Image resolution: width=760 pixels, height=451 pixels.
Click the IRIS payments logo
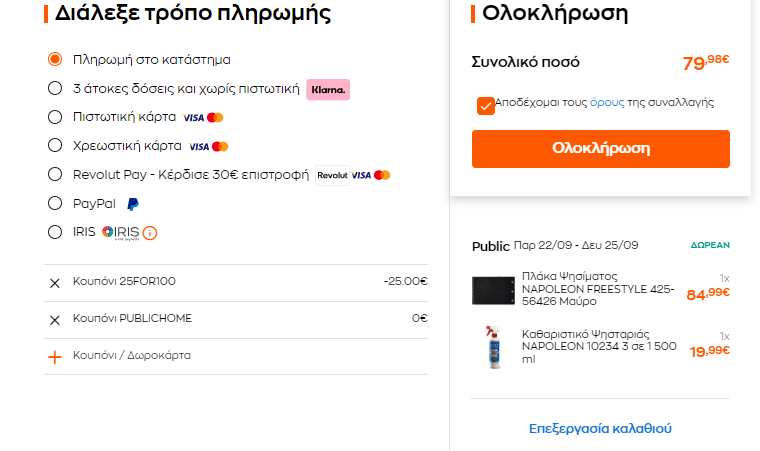[x=121, y=233]
